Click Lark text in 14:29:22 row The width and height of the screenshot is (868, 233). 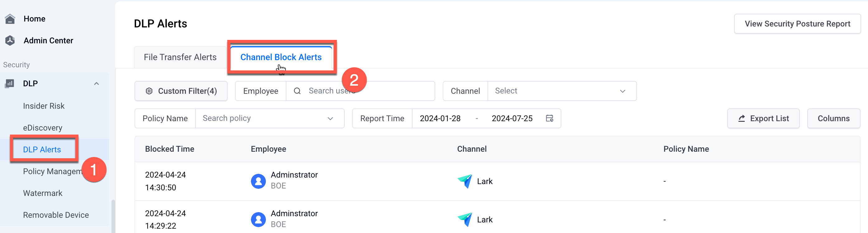(484, 220)
